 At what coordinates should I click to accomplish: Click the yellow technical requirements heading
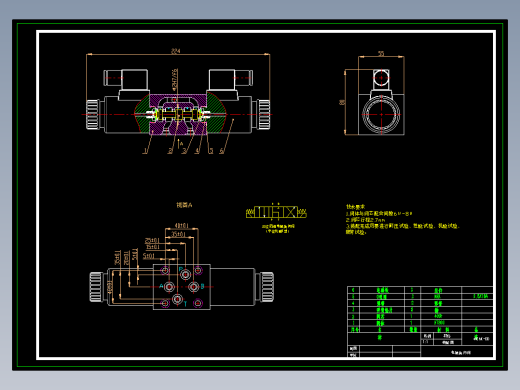[355, 207]
